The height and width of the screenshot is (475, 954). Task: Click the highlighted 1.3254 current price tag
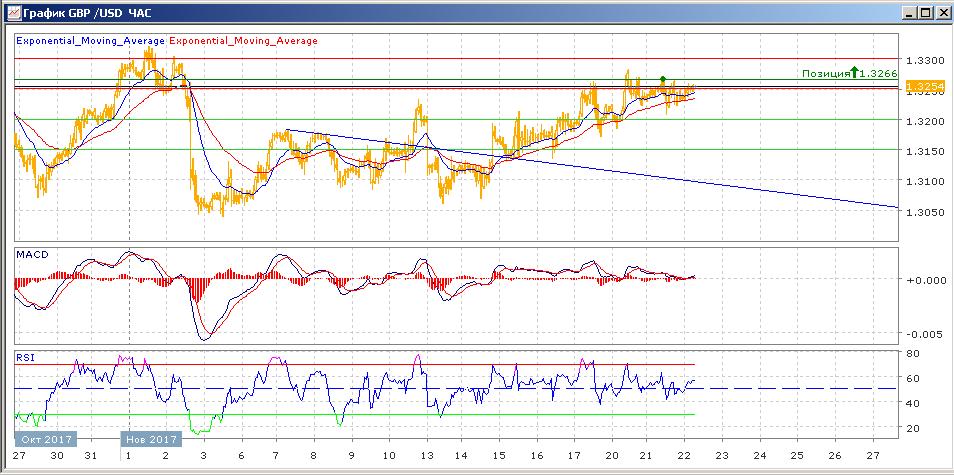(x=920, y=88)
